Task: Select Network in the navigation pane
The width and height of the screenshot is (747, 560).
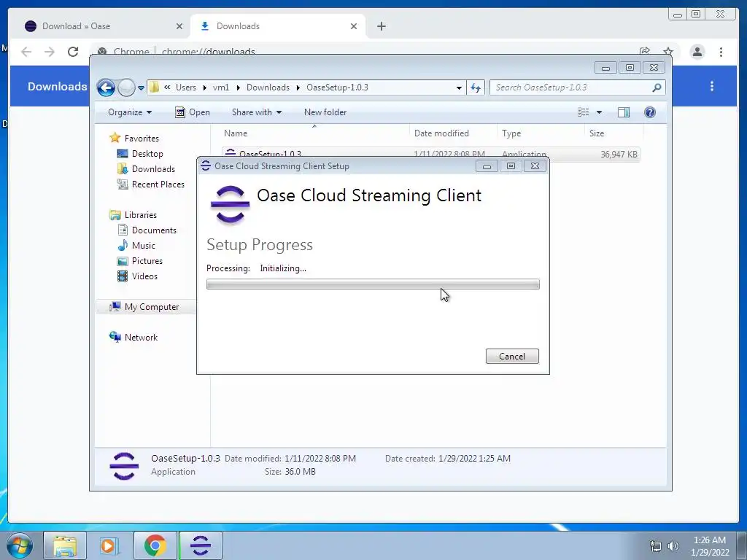Action: [141, 338]
